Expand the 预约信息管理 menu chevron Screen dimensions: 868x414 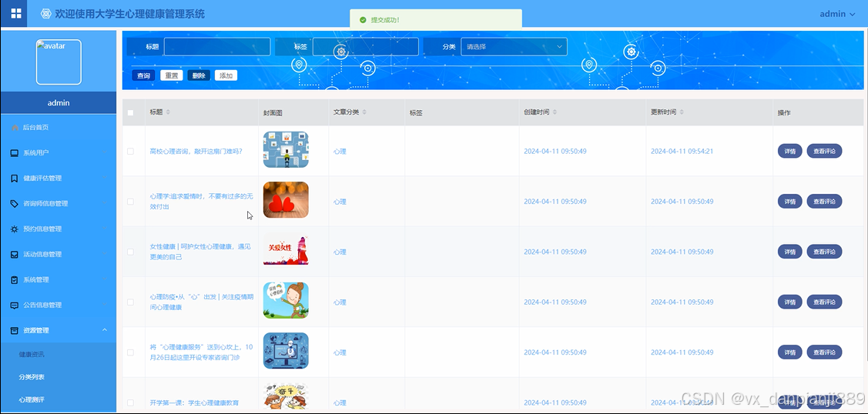pos(105,229)
